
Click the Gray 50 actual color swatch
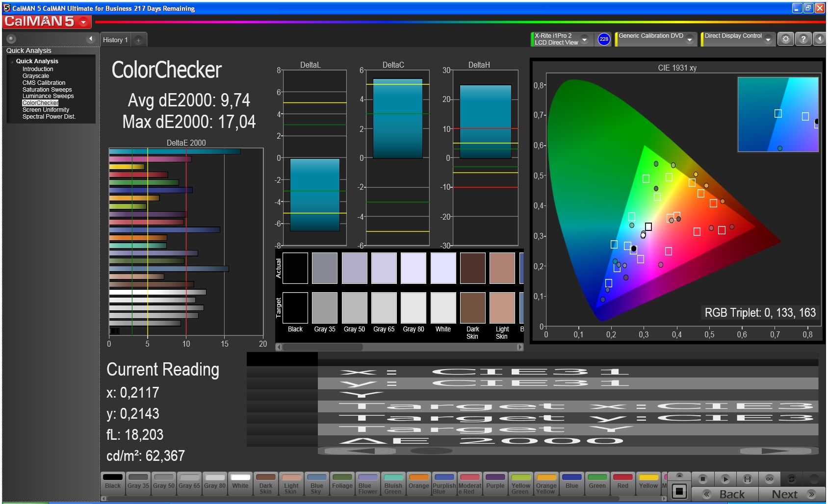(355, 268)
